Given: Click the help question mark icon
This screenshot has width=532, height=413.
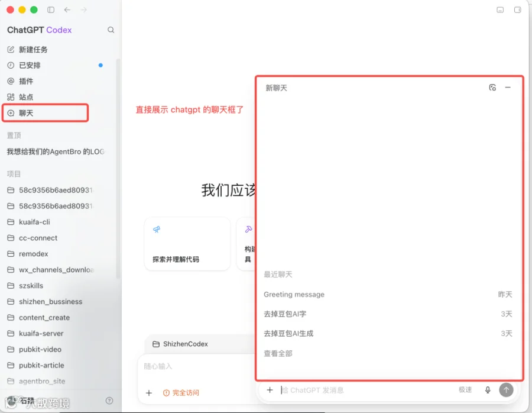Looking at the screenshot, I should point(109,401).
